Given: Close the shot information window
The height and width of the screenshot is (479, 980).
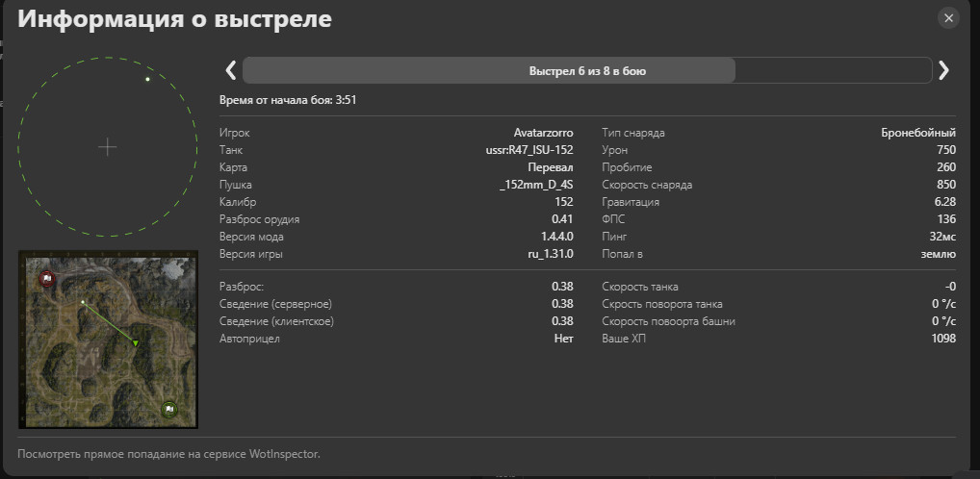Looking at the screenshot, I should [949, 18].
